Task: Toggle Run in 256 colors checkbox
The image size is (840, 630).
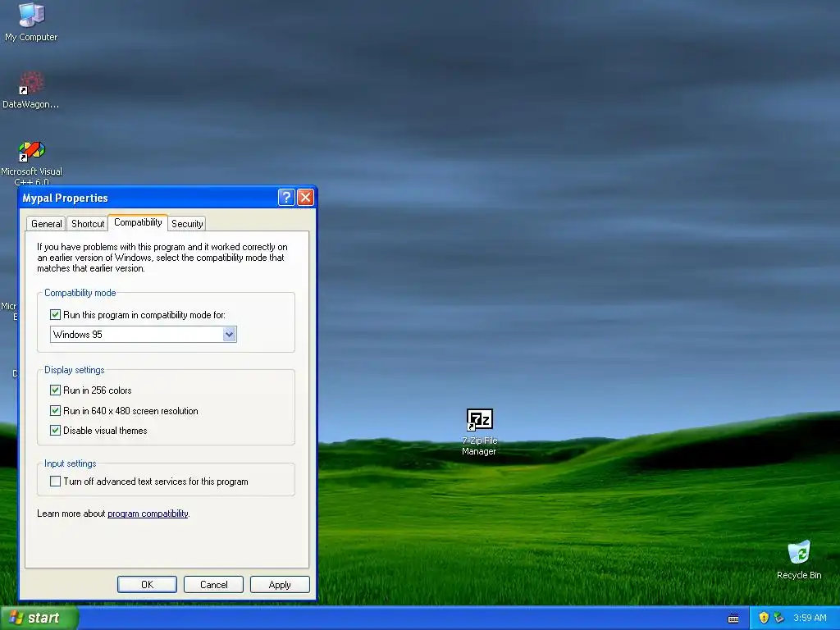Action: 55,390
